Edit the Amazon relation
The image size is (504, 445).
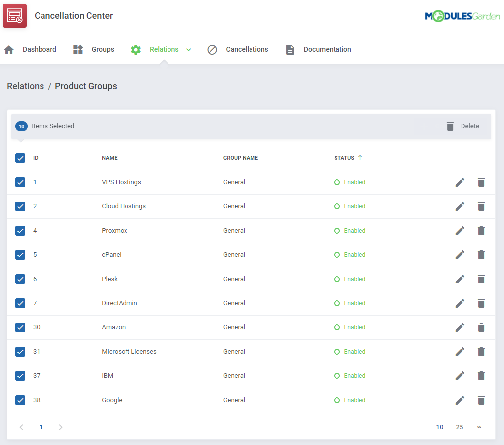click(460, 327)
